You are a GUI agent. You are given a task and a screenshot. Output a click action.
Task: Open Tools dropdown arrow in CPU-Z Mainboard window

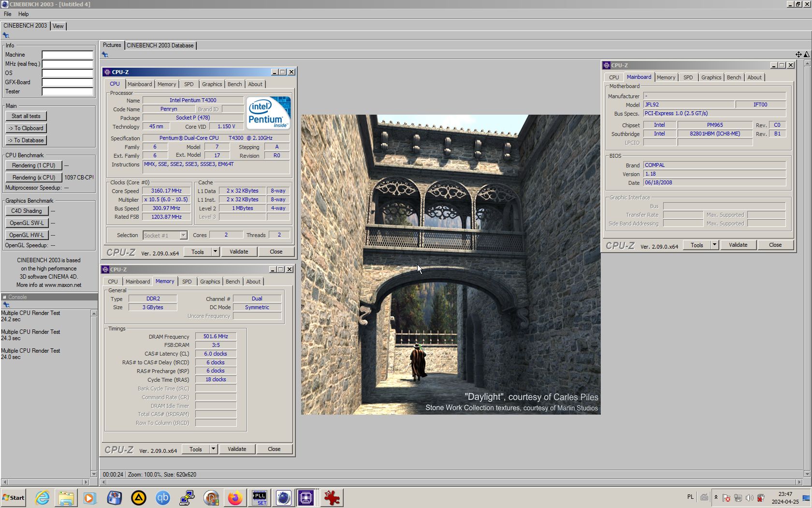(x=714, y=245)
